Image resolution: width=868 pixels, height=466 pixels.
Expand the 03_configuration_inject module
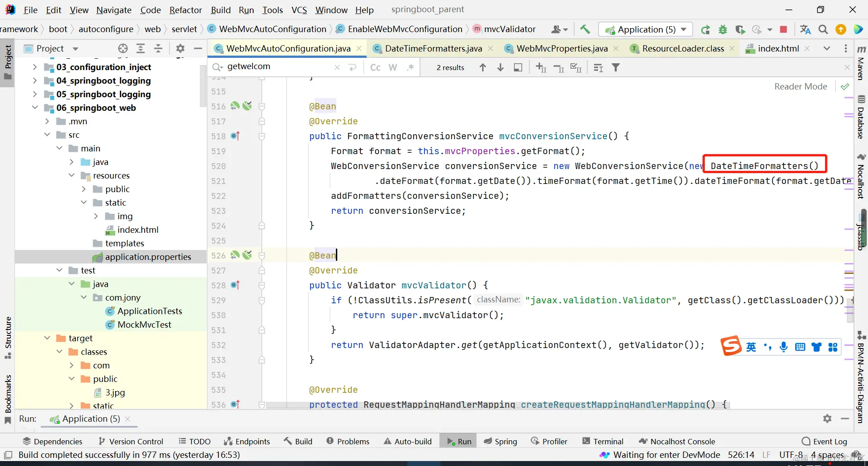(x=35, y=67)
